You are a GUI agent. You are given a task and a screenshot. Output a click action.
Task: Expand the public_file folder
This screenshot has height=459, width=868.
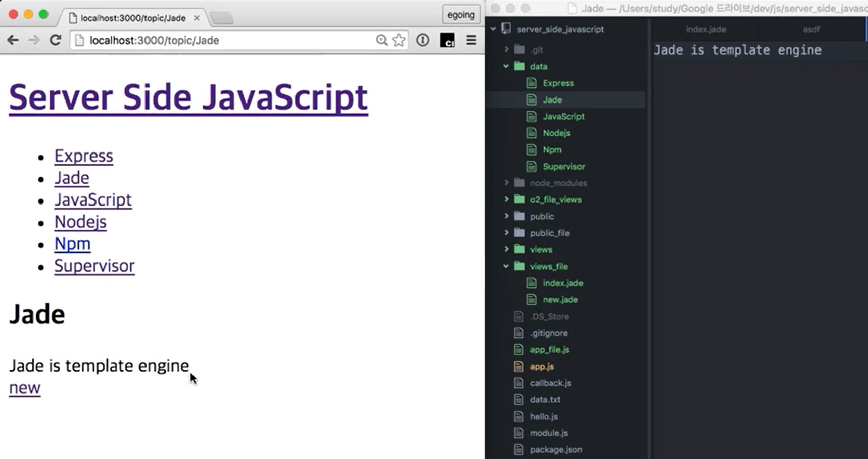pyautogui.click(x=506, y=233)
